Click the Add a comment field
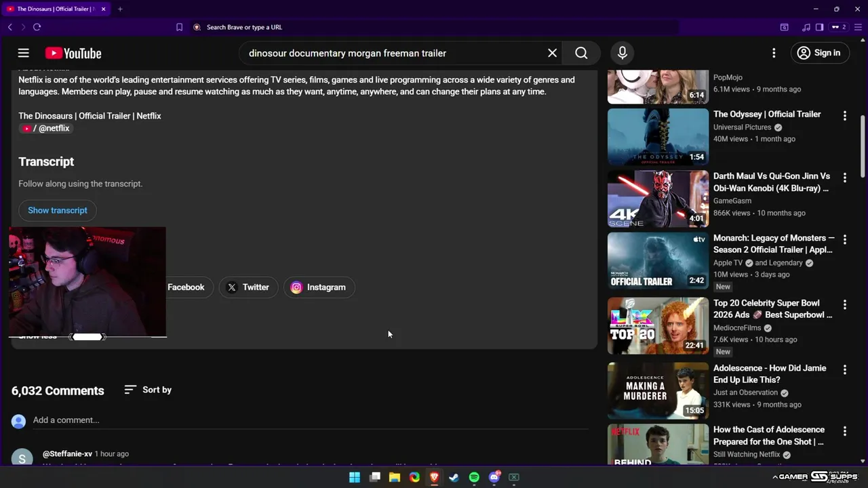Viewport: 868px width, 488px height. tap(311, 420)
